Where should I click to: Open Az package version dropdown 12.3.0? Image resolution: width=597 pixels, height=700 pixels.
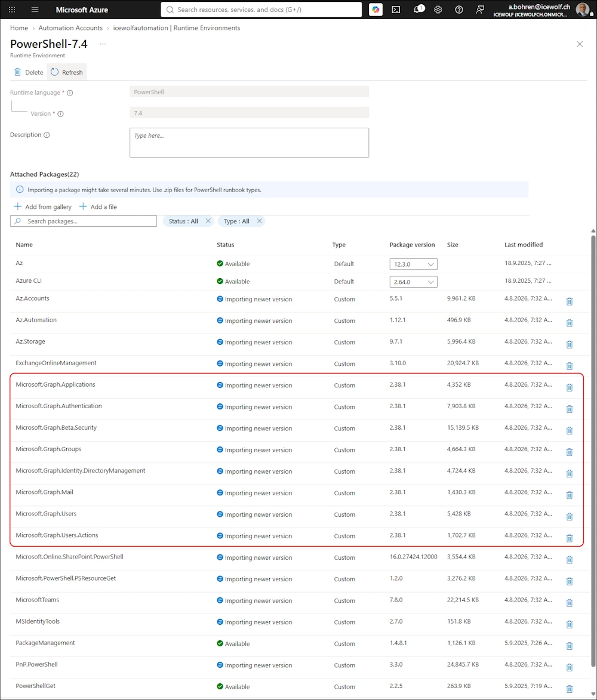point(414,264)
